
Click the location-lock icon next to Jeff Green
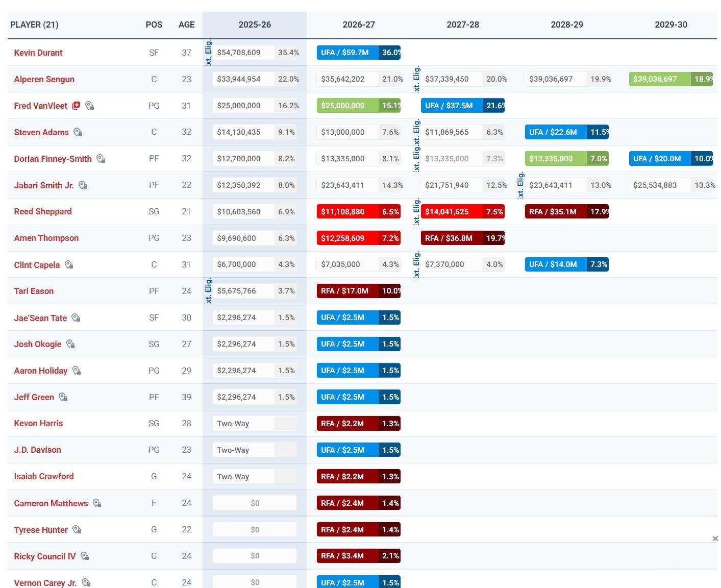point(63,397)
